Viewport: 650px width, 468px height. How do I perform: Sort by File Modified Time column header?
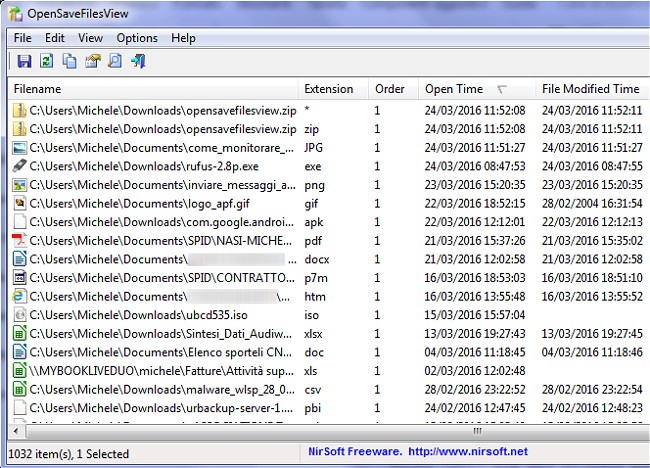[592, 89]
